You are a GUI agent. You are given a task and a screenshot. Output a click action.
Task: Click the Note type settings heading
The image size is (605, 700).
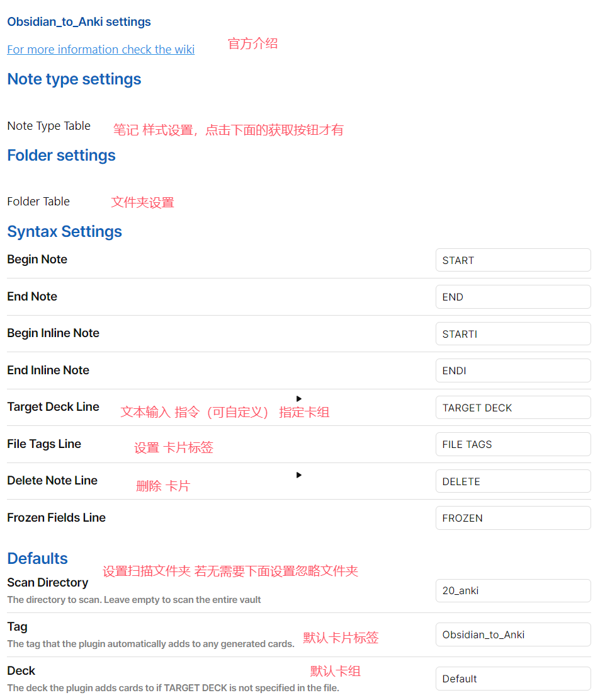click(x=74, y=79)
